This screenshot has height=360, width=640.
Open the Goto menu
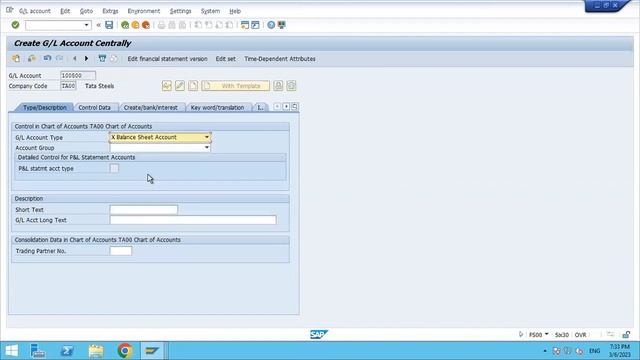pos(86,11)
